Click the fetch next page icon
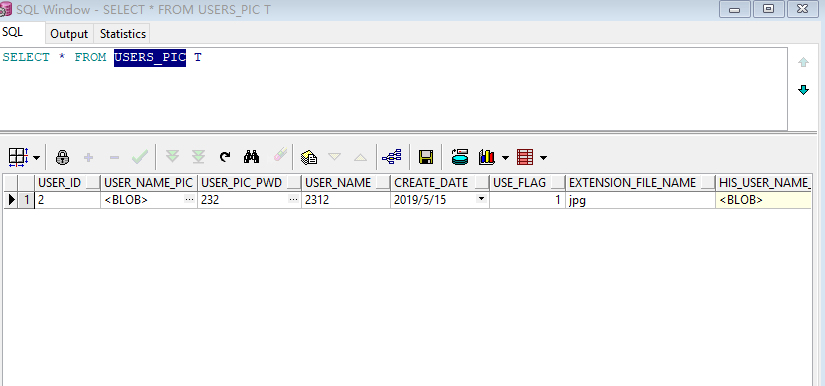 (x=173, y=157)
